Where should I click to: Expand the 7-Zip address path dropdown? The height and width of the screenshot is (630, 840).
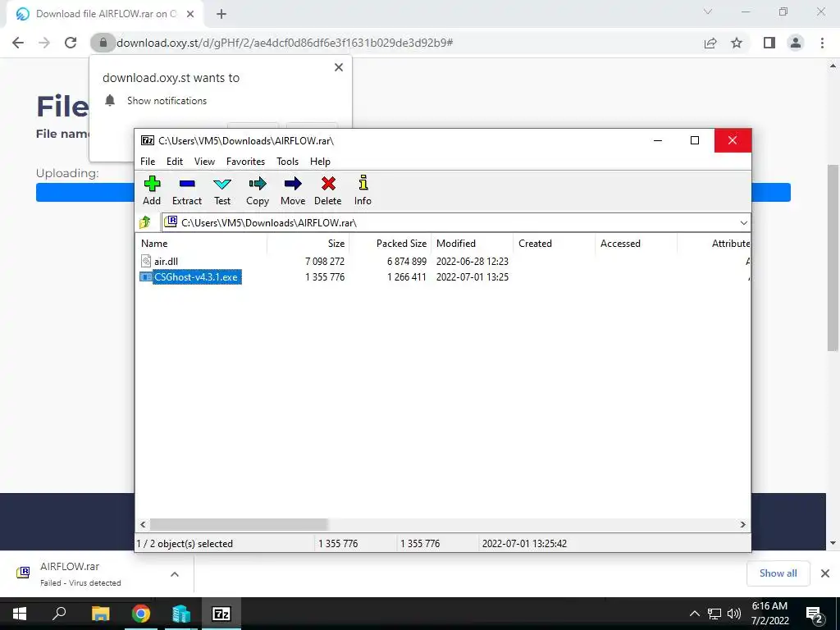[x=743, y=223]
